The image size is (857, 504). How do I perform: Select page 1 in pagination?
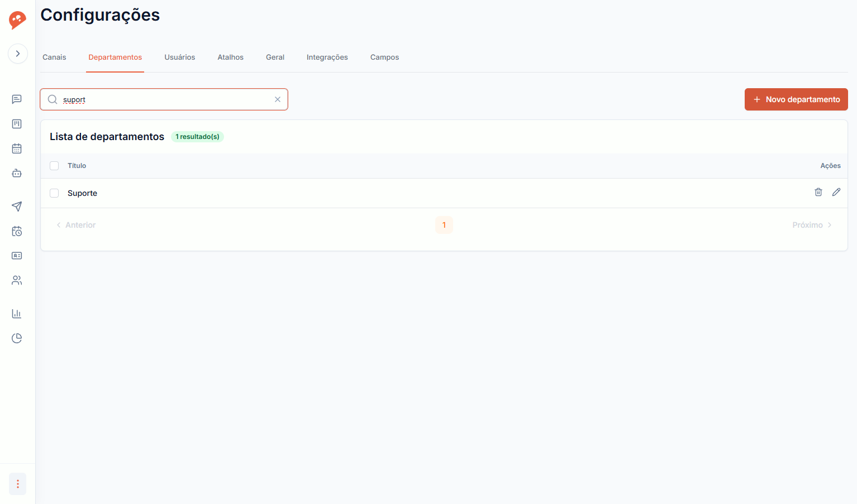click(x=444, y=225)
